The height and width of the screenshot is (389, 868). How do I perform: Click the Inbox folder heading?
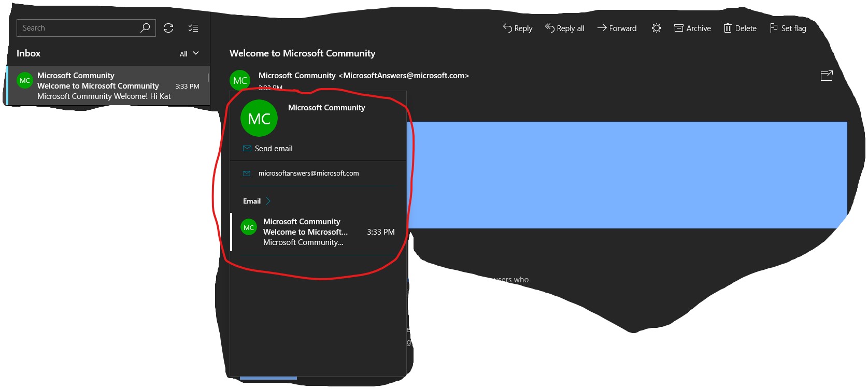(x=29, y=53)
